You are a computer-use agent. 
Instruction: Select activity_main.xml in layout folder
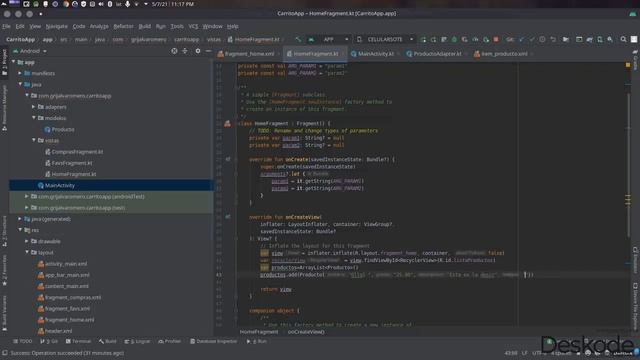click(62, 264)
